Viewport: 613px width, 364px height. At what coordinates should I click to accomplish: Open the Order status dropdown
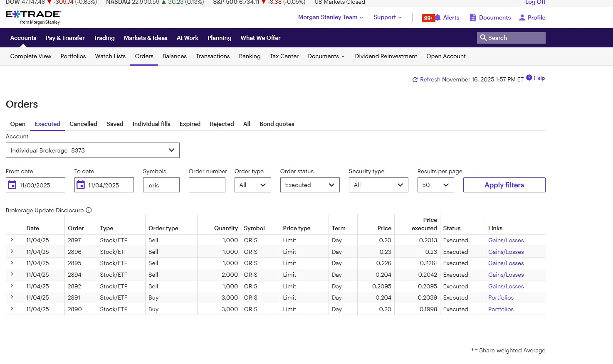coord(309,185)
